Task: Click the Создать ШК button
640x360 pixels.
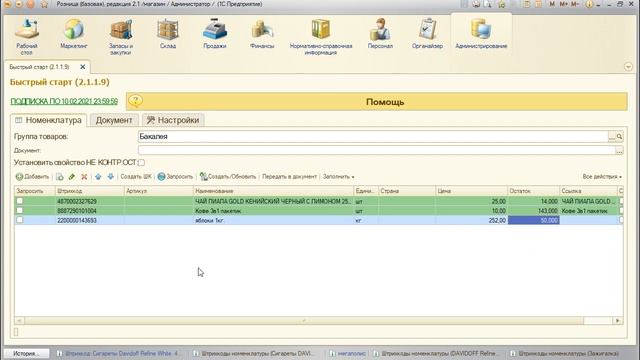Action: pyautogui.click(x=136, y=177)
